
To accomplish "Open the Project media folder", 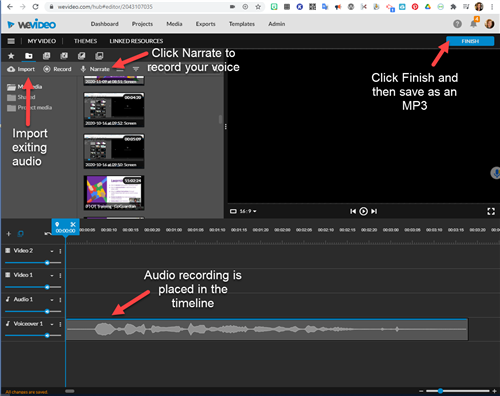I will (30, 108).
